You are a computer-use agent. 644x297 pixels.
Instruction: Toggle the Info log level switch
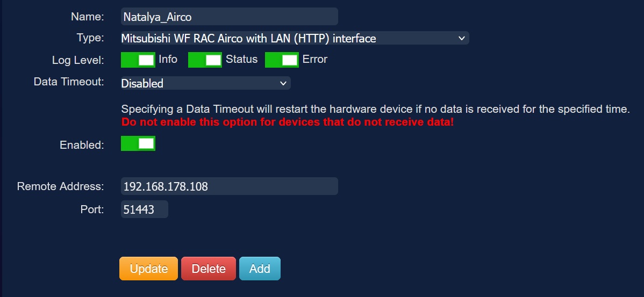point(138,60)
